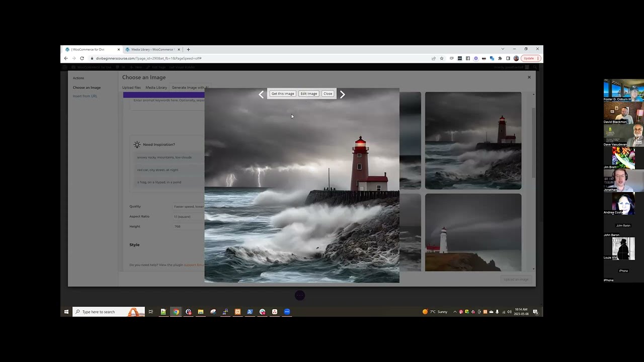Show hidden system tray icons

click(455, 312)
